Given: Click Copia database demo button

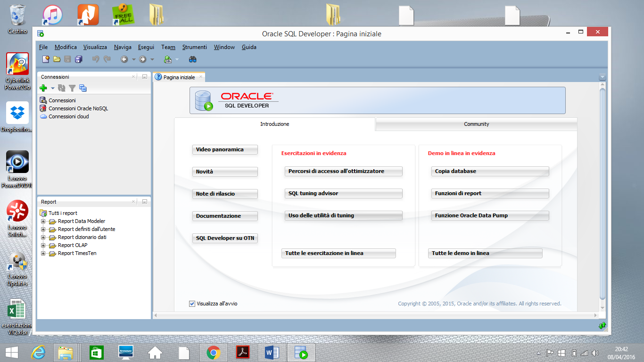Looking at the screenshot, I should tap(490, 171).
